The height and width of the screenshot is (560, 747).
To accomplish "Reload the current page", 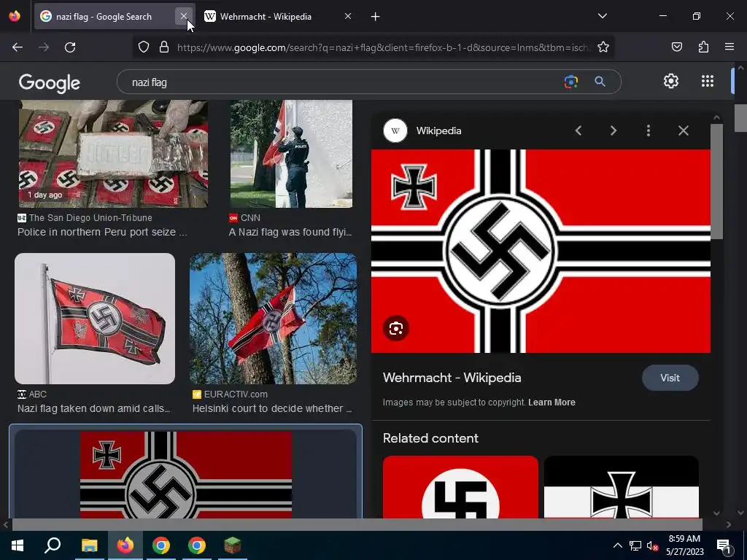I will (x=70, y=47).
